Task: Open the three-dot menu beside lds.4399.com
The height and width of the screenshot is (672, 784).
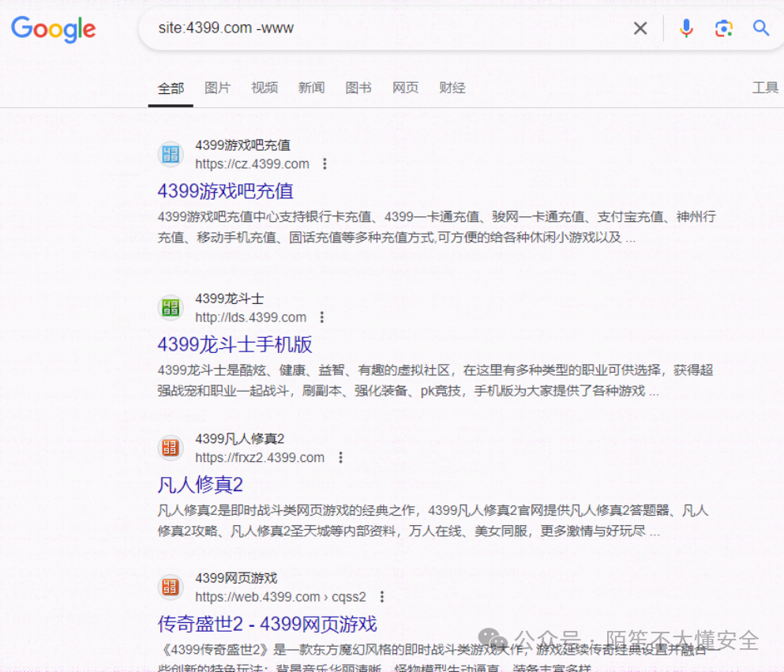Action: click(x=321, y=317)
